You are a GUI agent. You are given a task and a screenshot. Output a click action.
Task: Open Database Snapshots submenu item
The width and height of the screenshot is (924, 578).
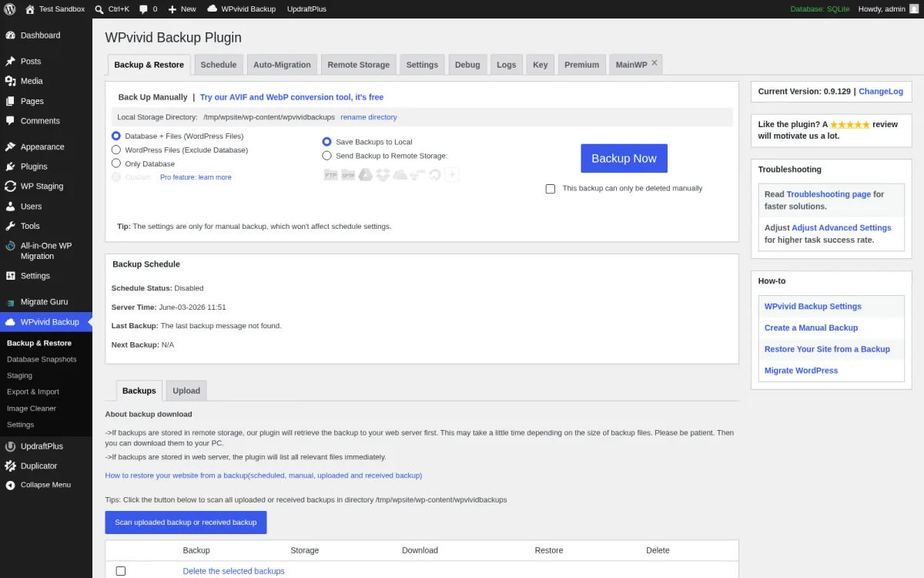(46, 359)
